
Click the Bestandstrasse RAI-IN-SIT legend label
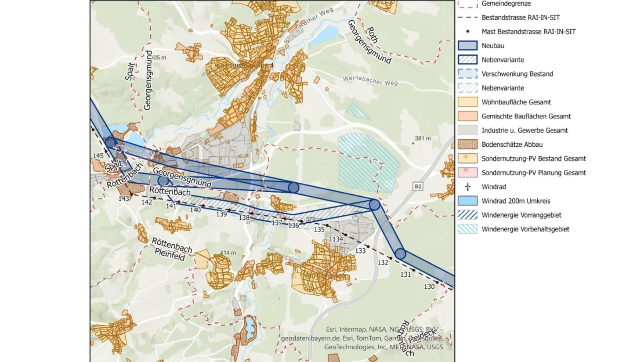(x=520, y=18)
